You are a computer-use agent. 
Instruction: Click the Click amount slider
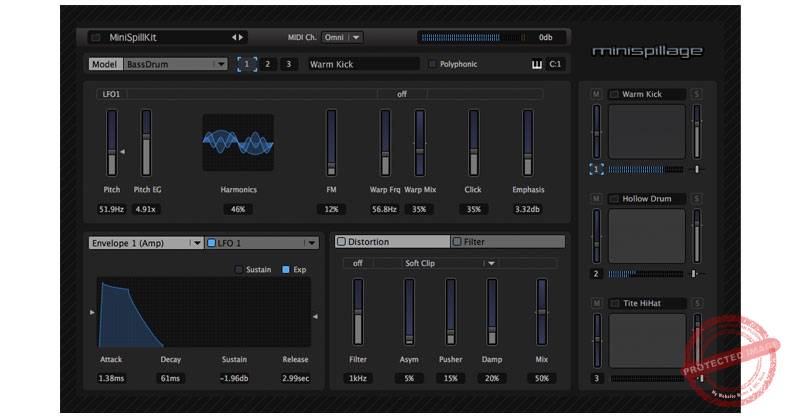473,143
